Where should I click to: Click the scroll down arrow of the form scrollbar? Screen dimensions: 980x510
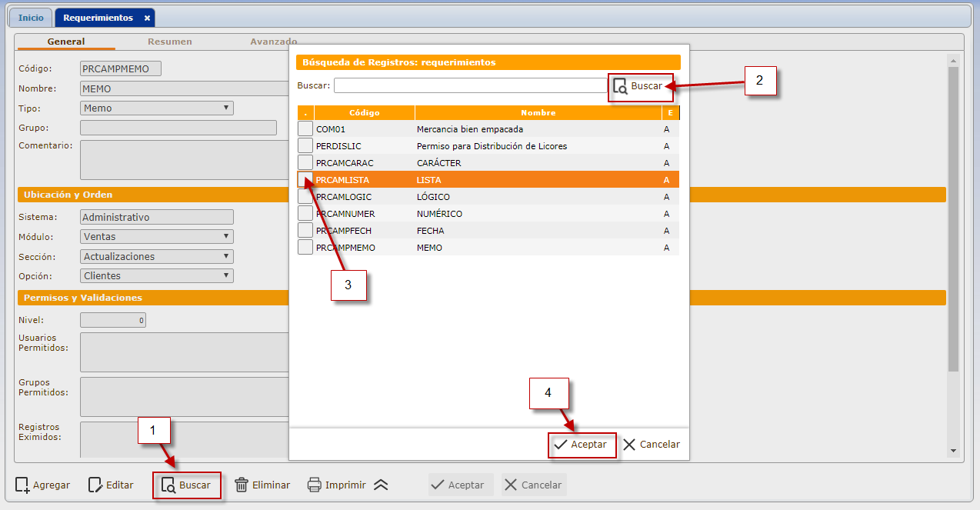[954, 451]
